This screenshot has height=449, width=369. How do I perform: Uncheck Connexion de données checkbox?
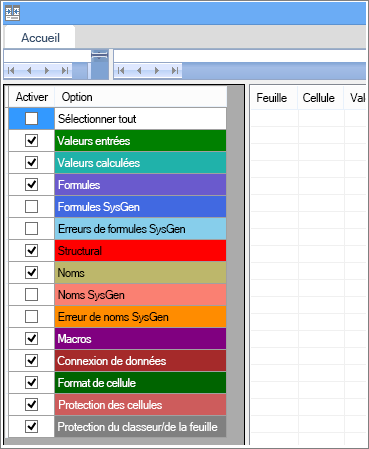click(31, 360)
